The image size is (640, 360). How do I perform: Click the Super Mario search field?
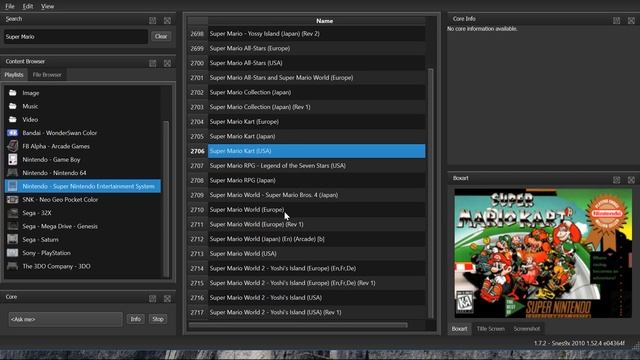tap(76, 36)
